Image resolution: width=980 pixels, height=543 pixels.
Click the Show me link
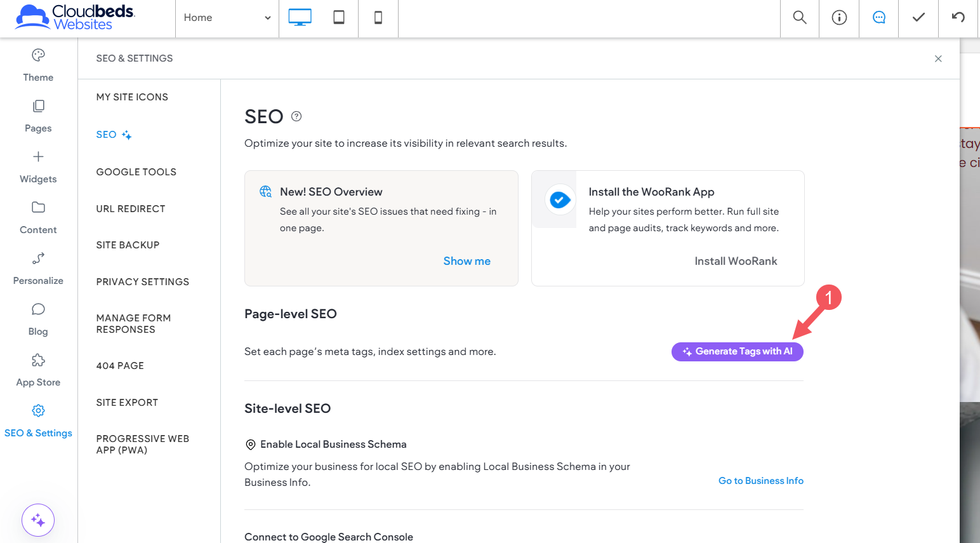pyautogui.click(x=467, y=261)
